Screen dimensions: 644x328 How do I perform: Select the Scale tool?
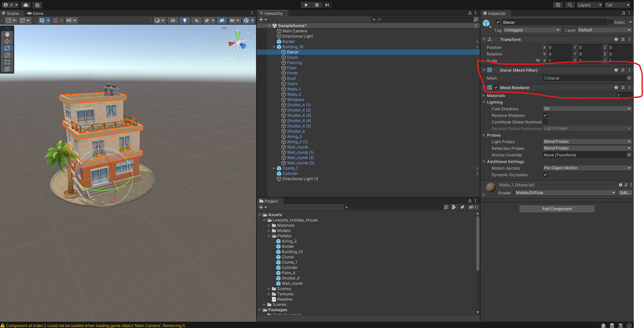coord(7,55)
